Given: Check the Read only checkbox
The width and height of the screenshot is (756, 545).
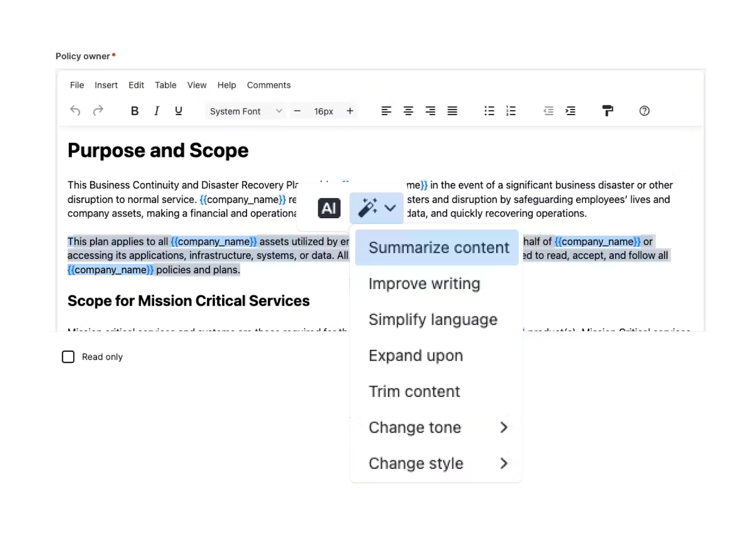Looking at the screenshot, I should pos(68,357).
